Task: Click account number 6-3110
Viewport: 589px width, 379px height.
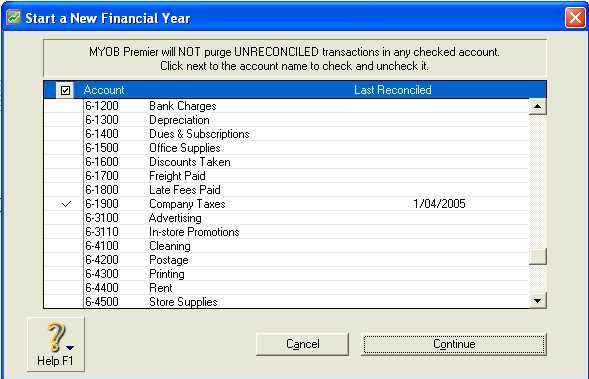Action: point(102,232)
